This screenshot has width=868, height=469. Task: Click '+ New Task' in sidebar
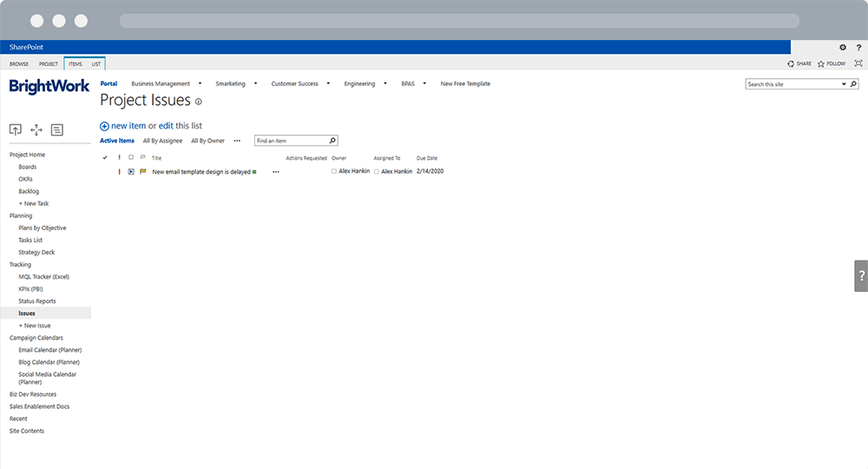[x=34, y=204]
